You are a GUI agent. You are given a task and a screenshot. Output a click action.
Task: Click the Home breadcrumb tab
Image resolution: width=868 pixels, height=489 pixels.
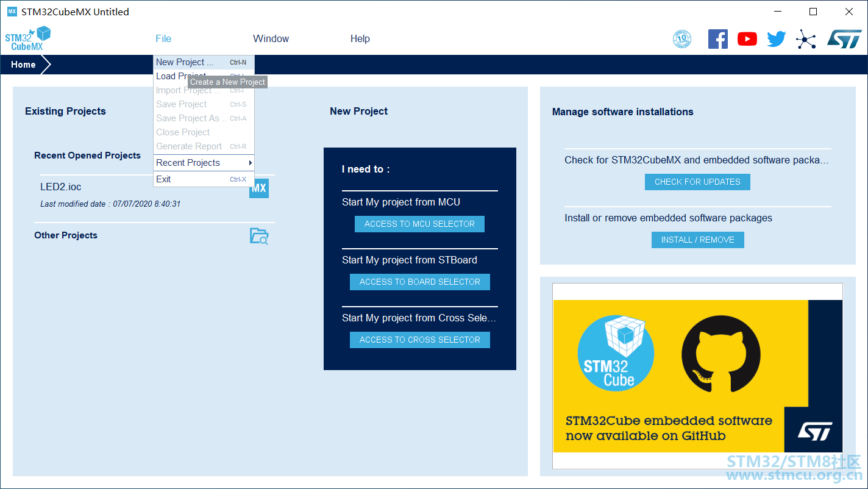click(x=23, y=65)
